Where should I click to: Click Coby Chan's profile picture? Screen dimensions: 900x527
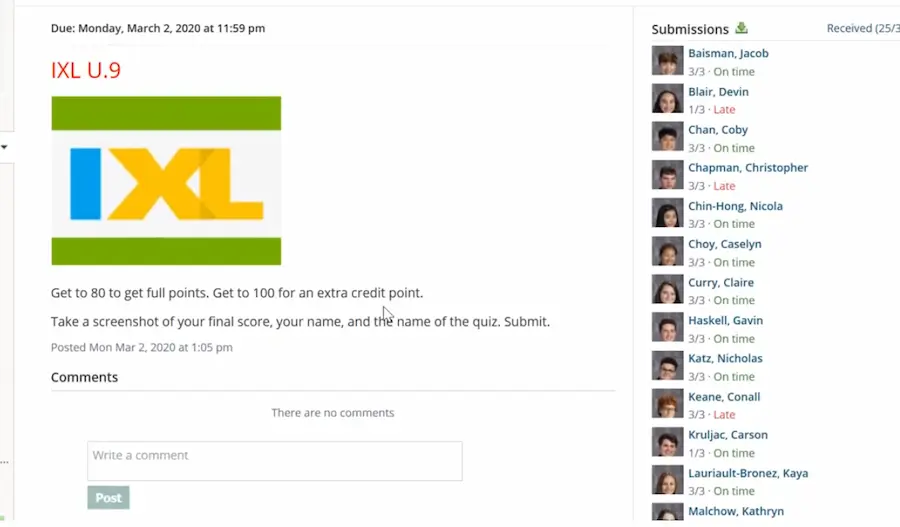[x=667, y=137]
